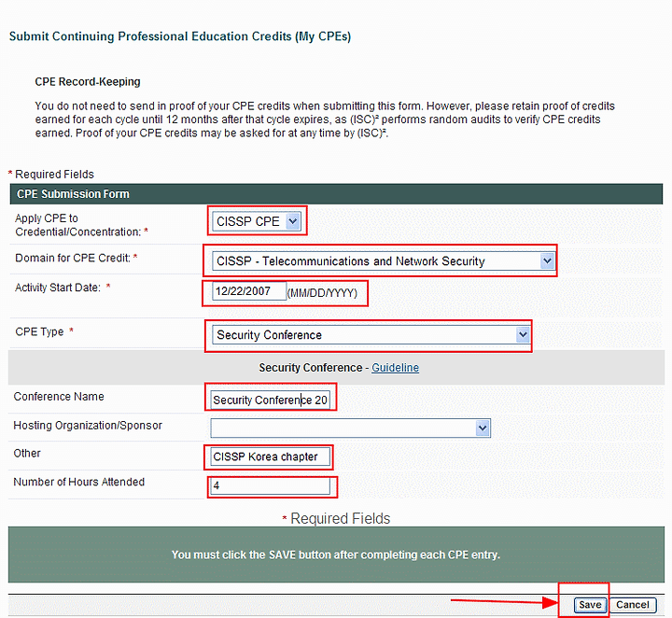Click the Number of Hours Attended label
This screenshot has height=618, width=672.
pos(78,482)
